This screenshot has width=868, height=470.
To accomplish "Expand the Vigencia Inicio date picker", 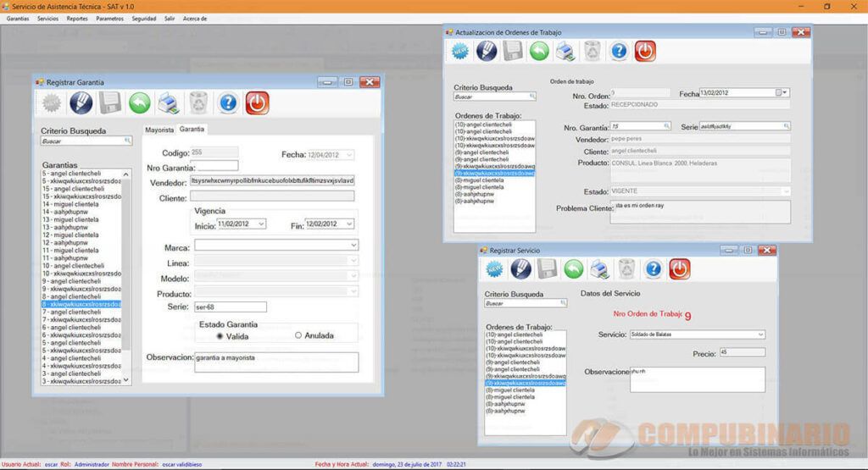I will (x=261, y=224).
